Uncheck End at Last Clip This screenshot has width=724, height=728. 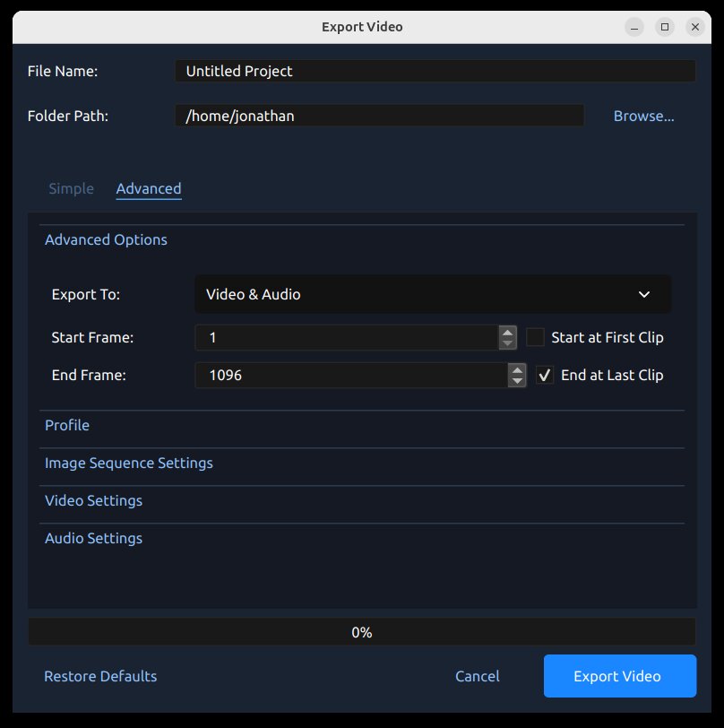click(545, 376)
